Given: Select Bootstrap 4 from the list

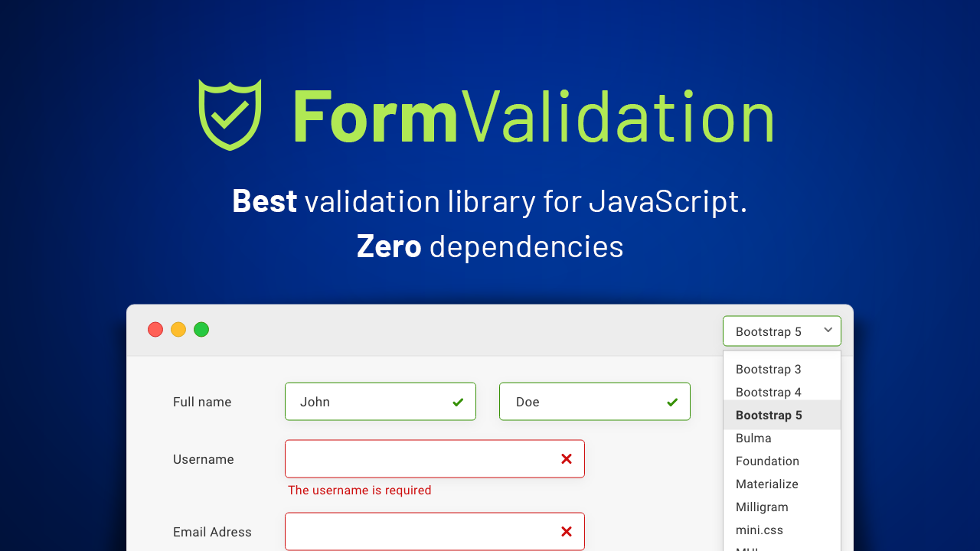Looking at the screenshot, I should (x=769, y=393).
